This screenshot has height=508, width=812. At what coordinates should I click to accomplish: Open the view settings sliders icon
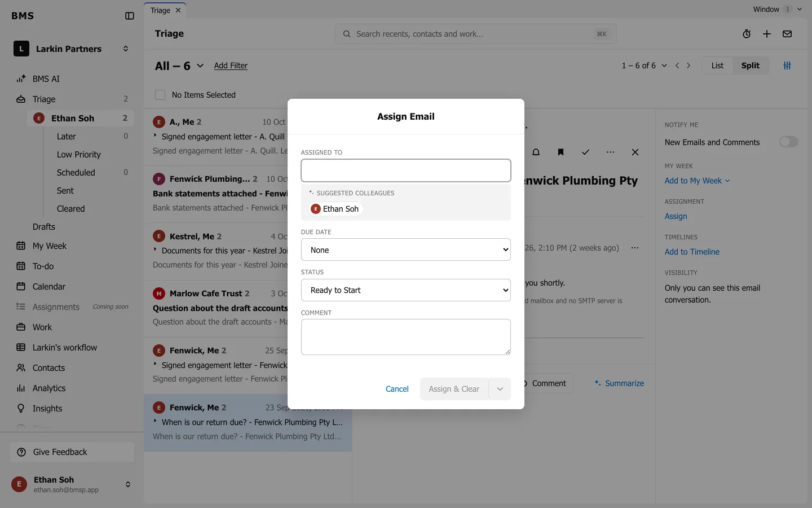(787, 65)
